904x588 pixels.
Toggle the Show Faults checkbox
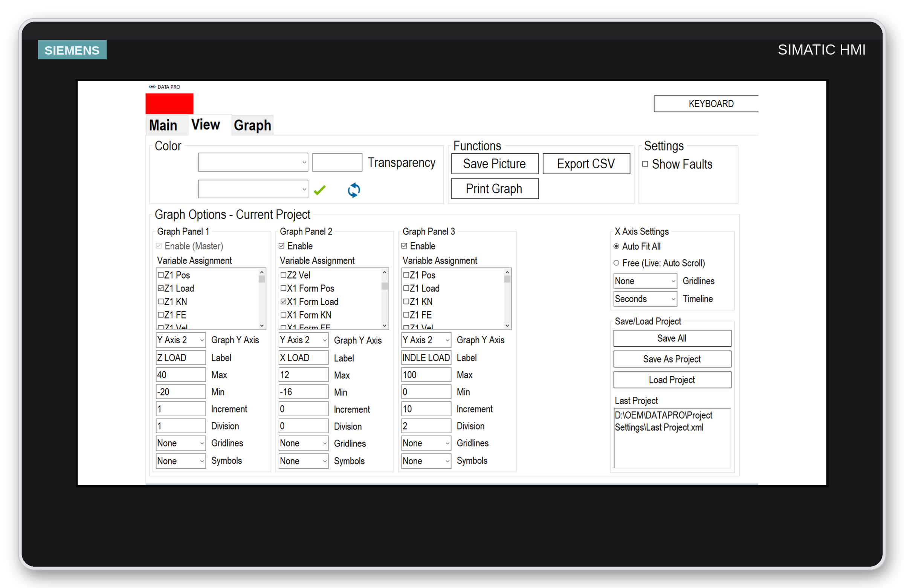645,164
